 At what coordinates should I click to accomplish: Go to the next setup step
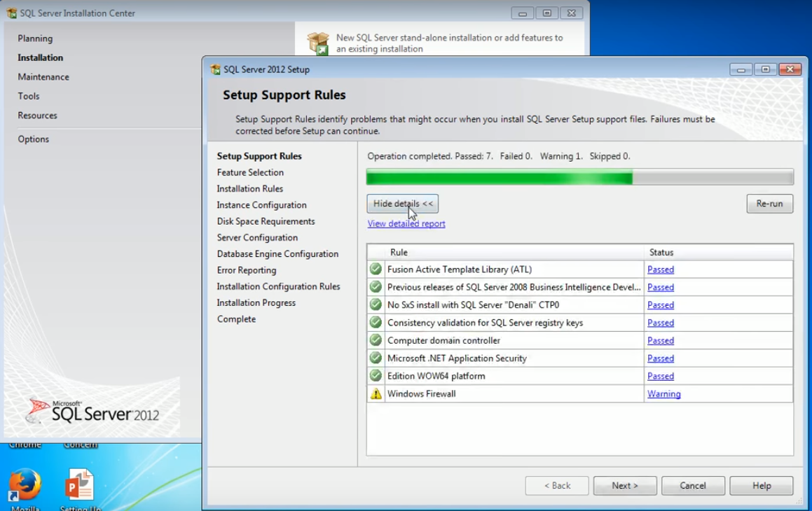click(625, 486)
